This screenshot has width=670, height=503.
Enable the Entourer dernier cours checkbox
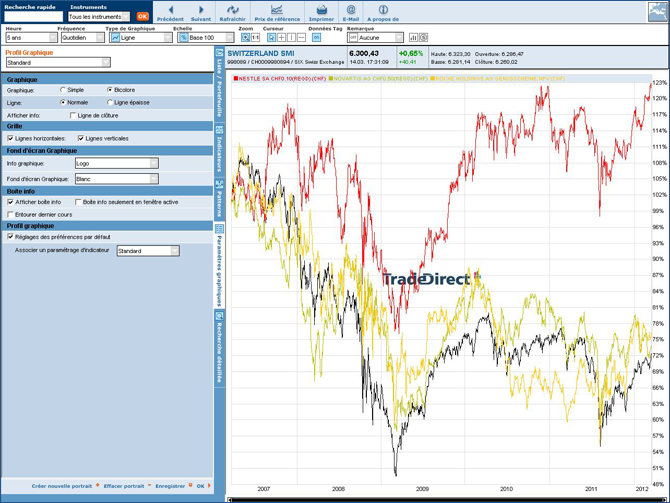(10, 215)
